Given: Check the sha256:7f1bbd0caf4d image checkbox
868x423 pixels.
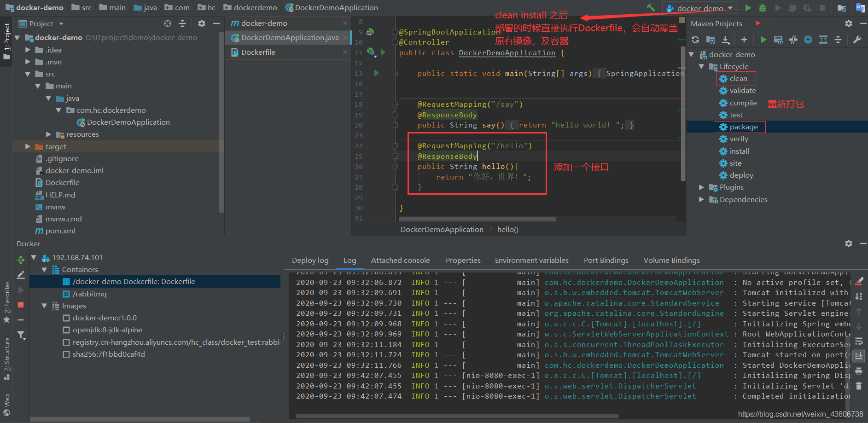Looking at the screenshot, I should tap(66, 354).
